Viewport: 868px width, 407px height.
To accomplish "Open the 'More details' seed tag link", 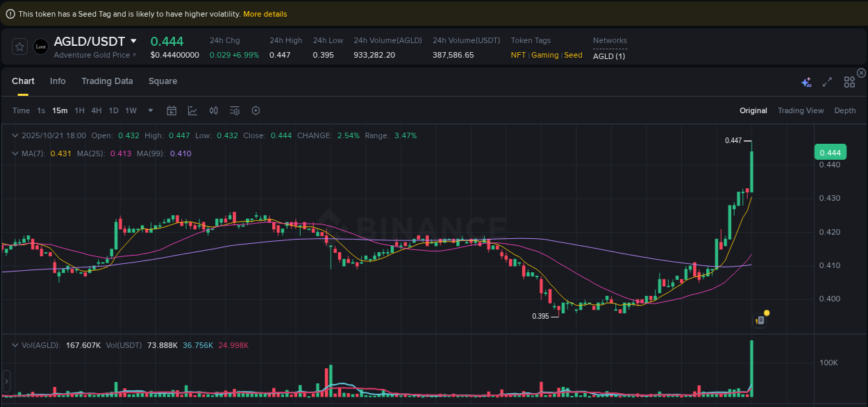I will pos(265,13).
